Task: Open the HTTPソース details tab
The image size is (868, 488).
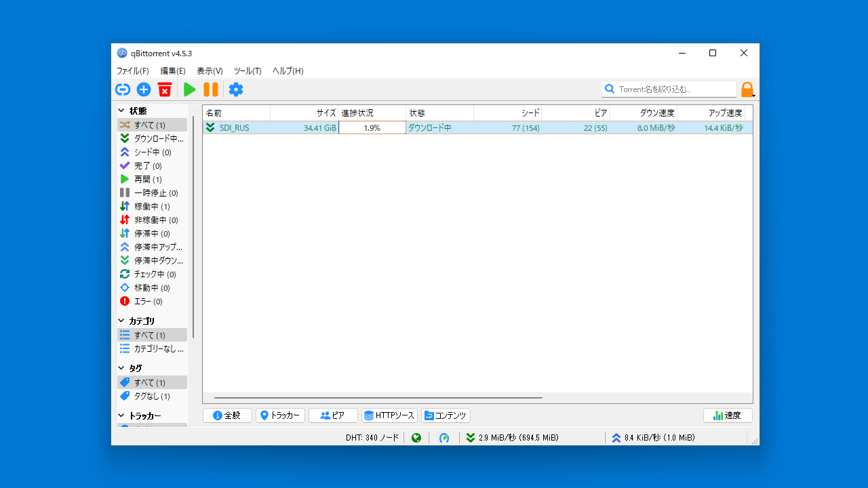Action: click(389, 415)
